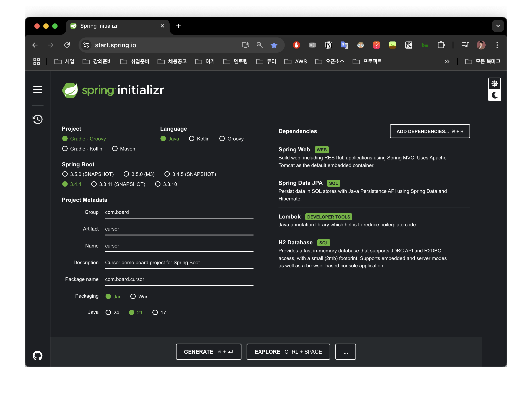The width and height of the screenshot is (532, 400).
Task: Switch to light theme with sun icon
Action: click(x=494, y=84)
